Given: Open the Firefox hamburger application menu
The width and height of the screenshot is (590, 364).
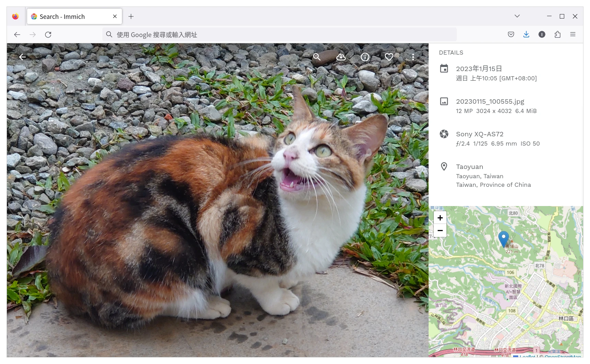Looking at the screenshot, I should (572, 34).
